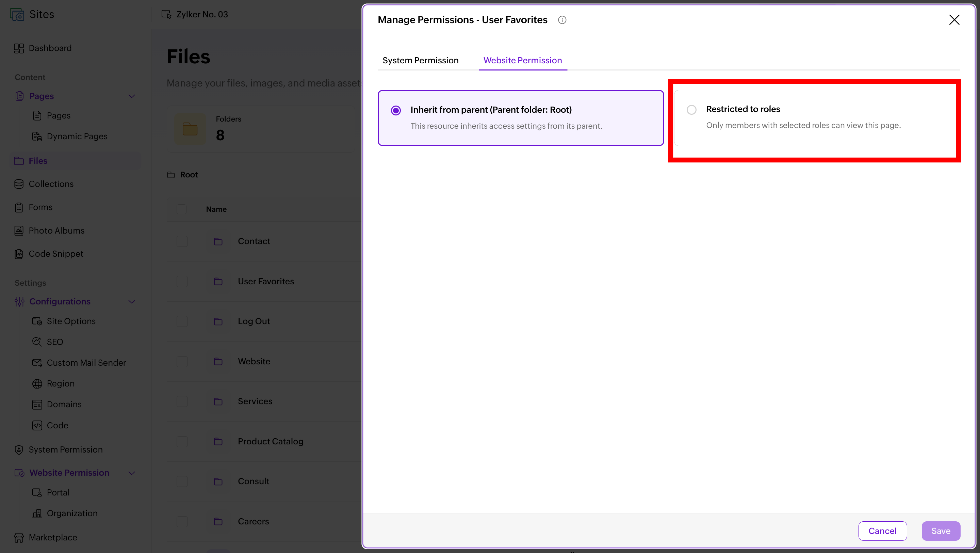Select Inherit from parent radio button
Image resolution: width=980 pixels, height=553 pixels.
click(396, 110)
